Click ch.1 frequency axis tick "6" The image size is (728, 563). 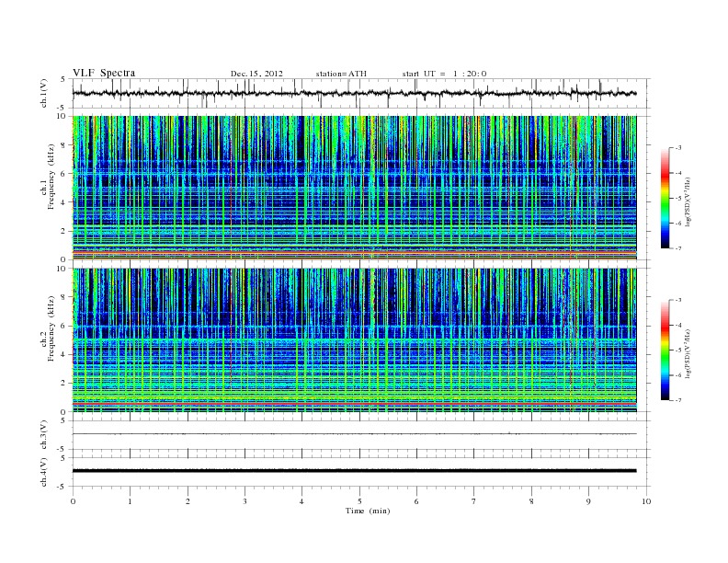pos(63,173)
